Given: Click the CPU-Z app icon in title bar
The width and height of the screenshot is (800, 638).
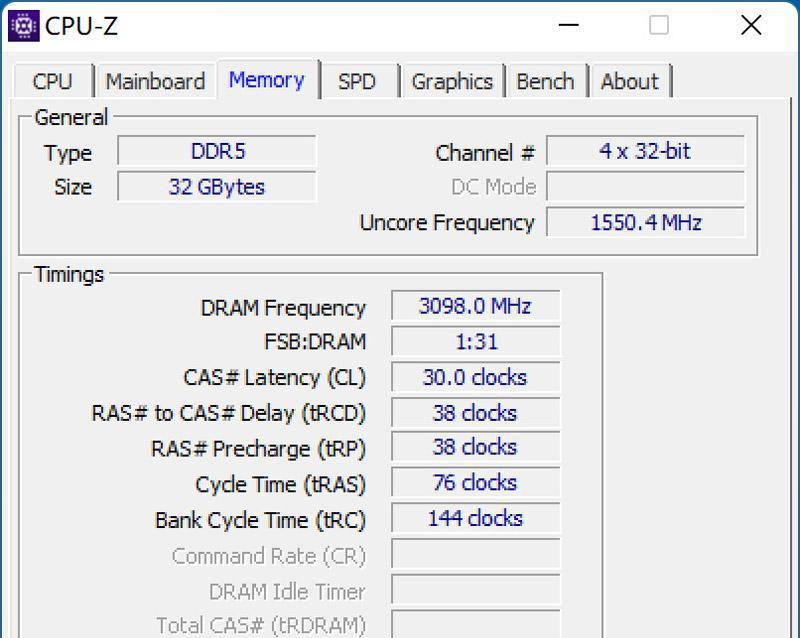Looking at the screenshot, I should pyautogui.click(x=23, y=26).
